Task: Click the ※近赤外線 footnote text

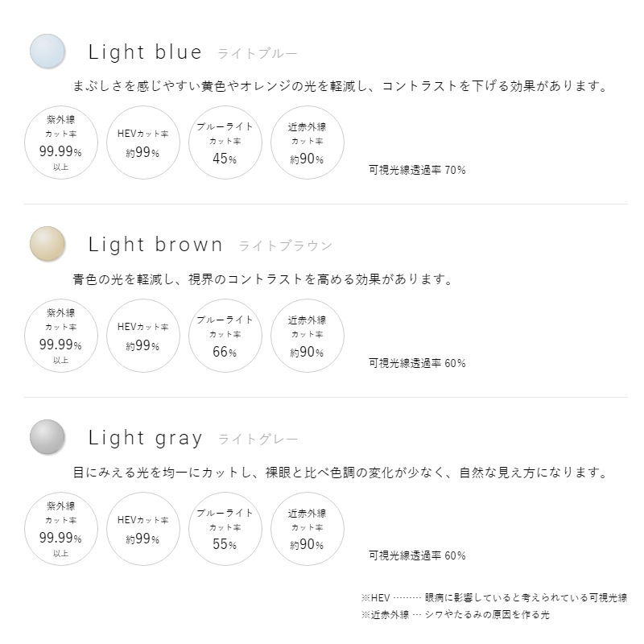Action: point(455,614)
